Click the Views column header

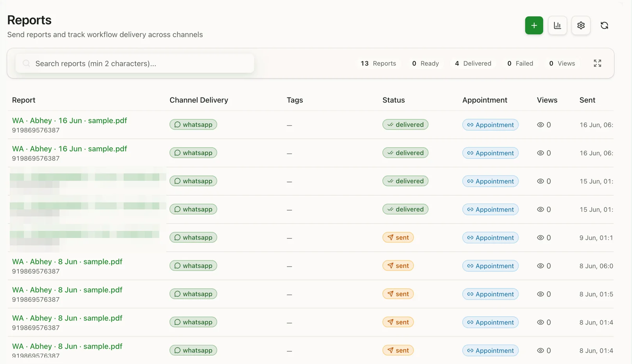pyautogui.click(x=547, y=100)
